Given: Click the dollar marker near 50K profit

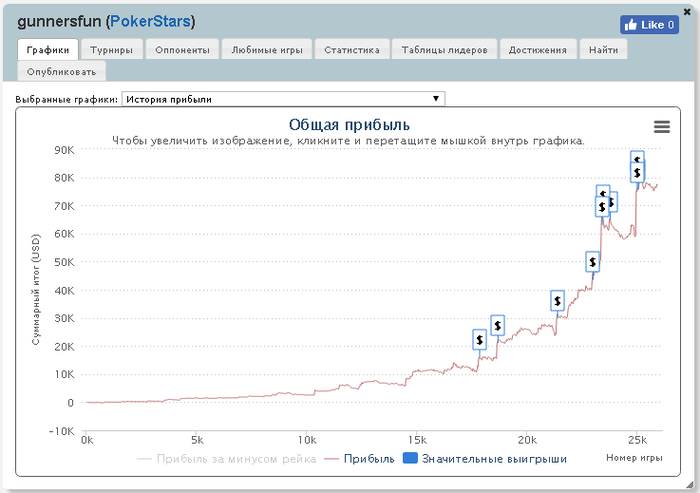Looking at the screenshot, I should (592, 262).
